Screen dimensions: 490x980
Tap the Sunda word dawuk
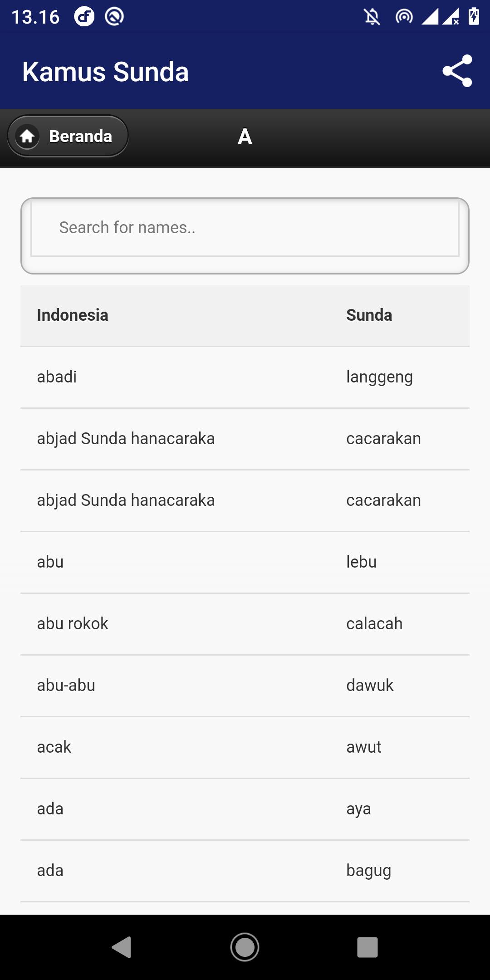(x=370, y=685)
